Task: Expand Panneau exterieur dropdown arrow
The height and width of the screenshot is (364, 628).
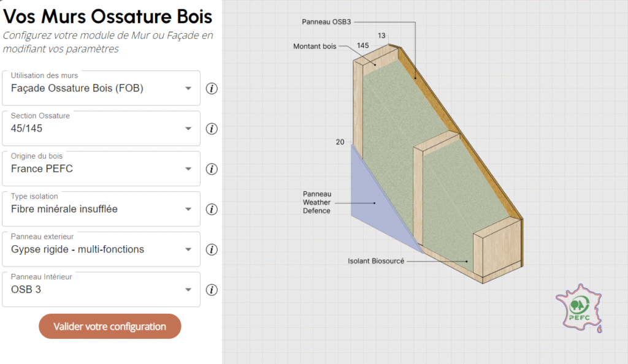Action: click(188, 250)
